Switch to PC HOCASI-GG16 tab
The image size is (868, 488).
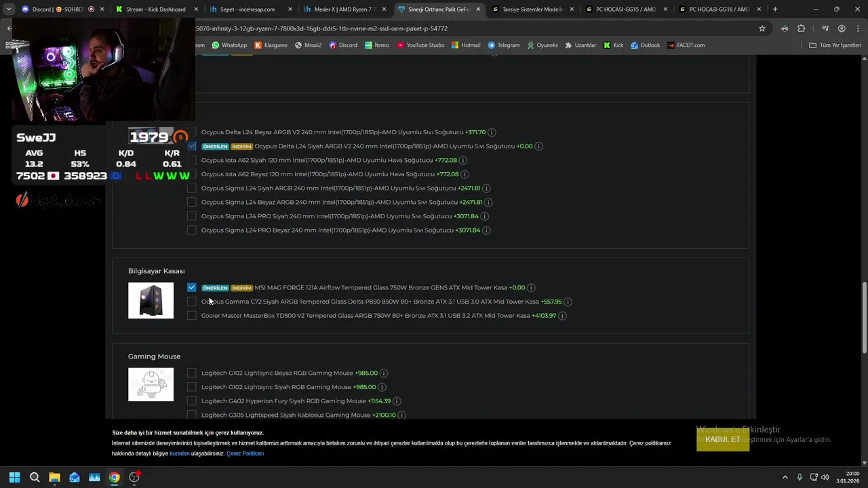point(719,9)
